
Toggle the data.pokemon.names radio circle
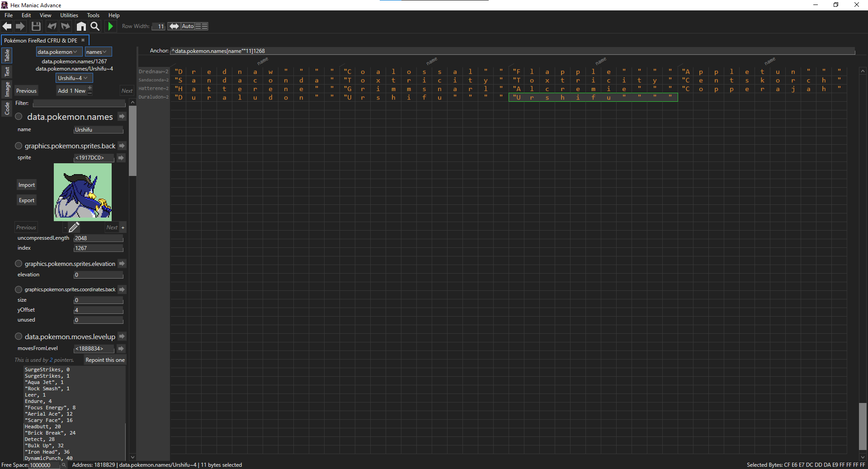point(19,117)
